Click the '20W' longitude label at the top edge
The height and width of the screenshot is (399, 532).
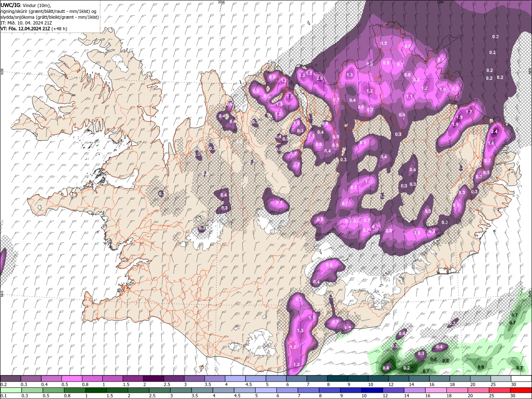pos(221,2)
